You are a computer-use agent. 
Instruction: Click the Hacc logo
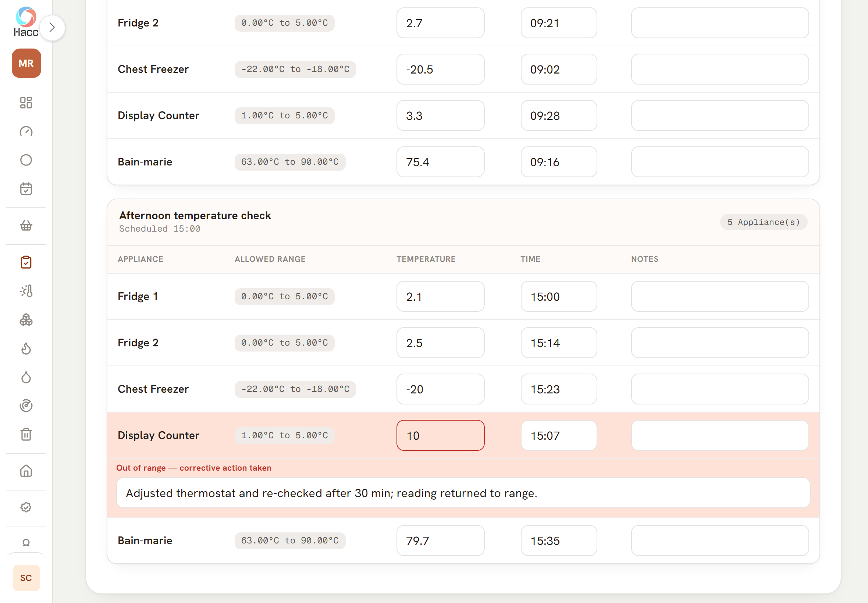pyautogui.click(x=26, y=22)
